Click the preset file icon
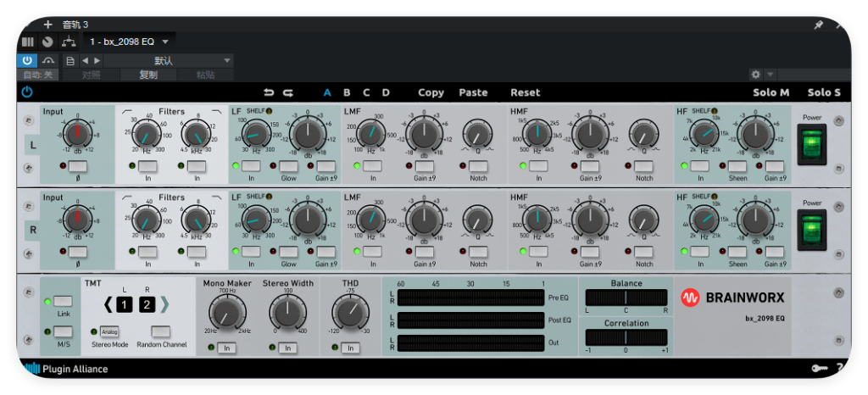Screen dimensions: 868x395 click(70, 60)
